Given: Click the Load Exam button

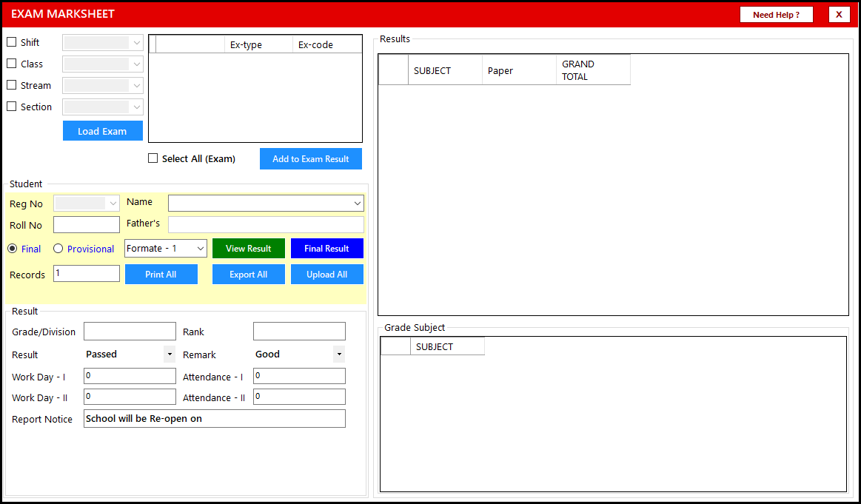Looking at the screenshot, I should (x=102, y=130).
